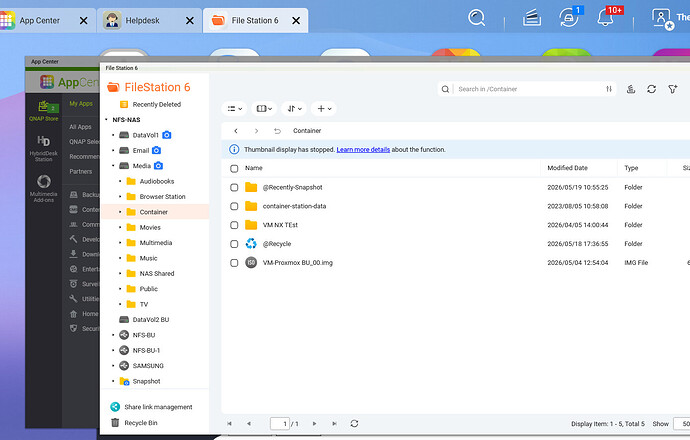Click snapshot camera icon next to Media
The width and height of the screenshot is (690, 440).
pos(158,166)
